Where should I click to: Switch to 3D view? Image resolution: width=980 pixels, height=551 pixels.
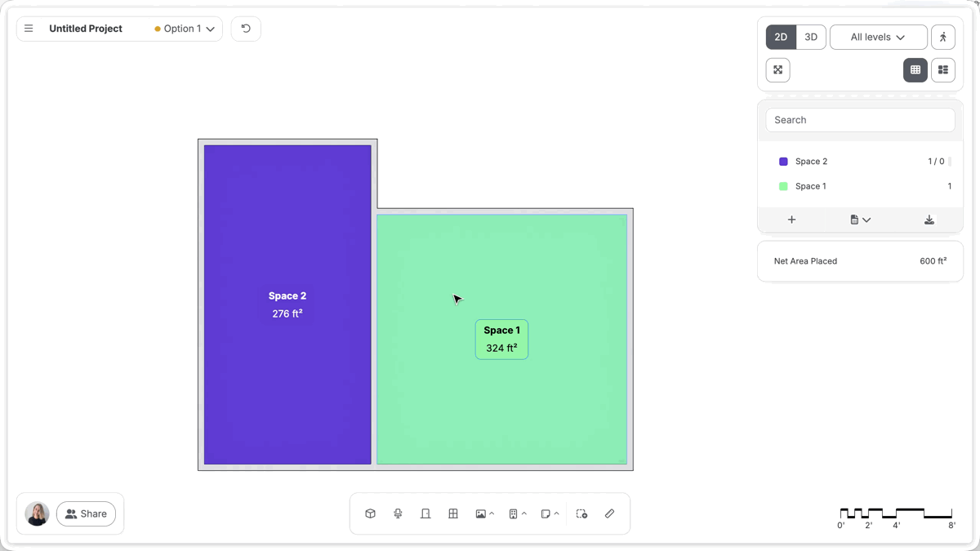coord(811,37)
